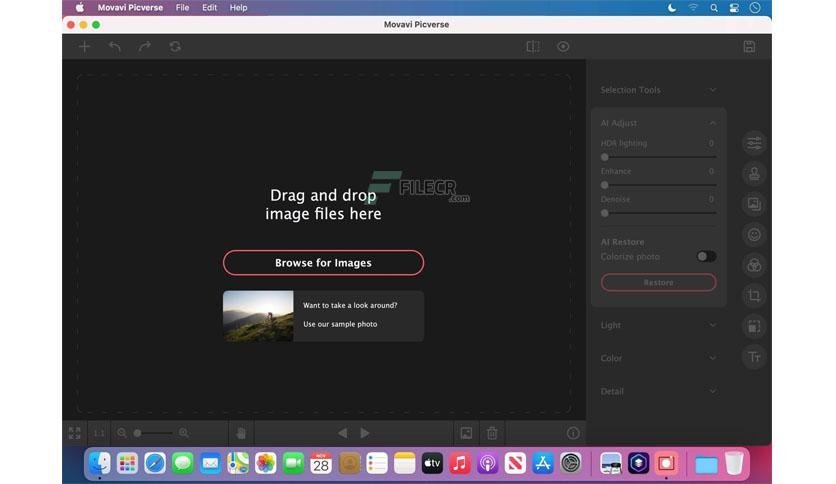Click the Browse for Images button
This screenshot has width=836, height=484.
click(x=323, y=263)
